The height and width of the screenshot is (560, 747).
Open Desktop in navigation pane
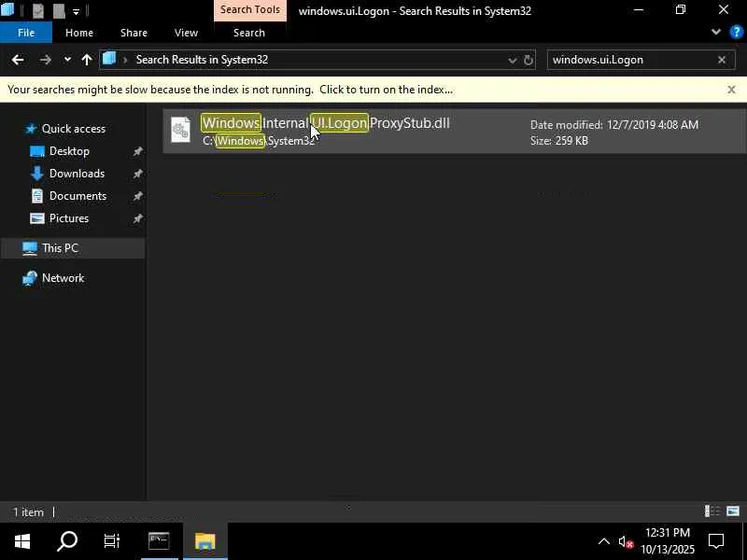[x=69, y=151]
